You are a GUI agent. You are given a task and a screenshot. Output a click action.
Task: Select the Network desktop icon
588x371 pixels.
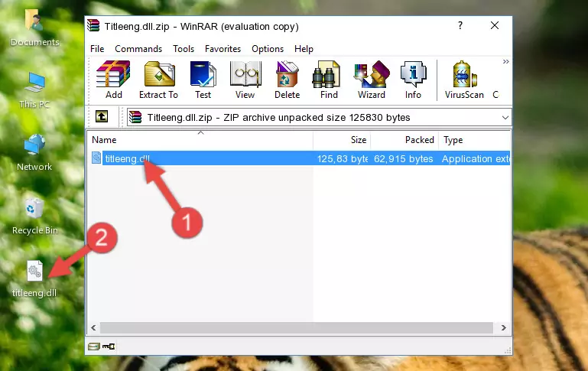34,152
